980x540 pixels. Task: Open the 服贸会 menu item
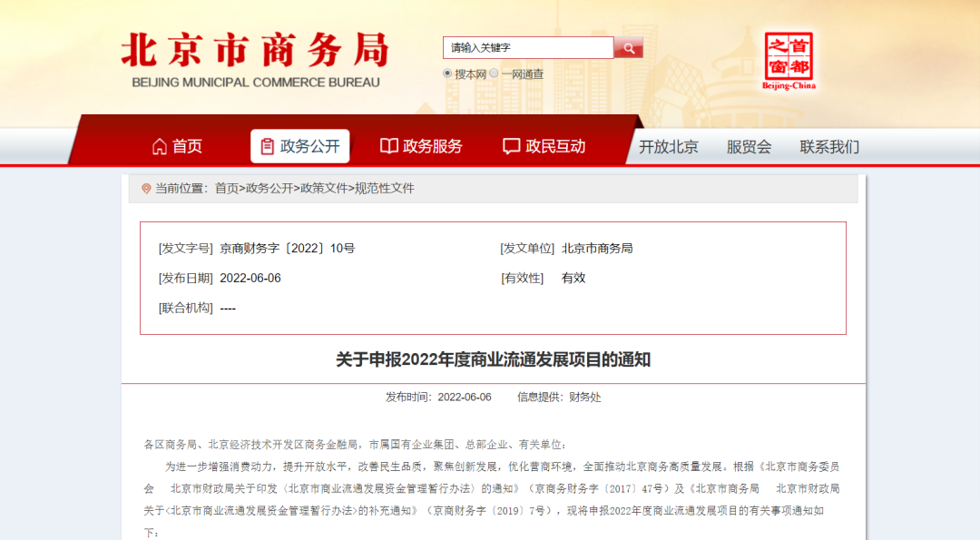pyautogui.click(x=749, y=147)
